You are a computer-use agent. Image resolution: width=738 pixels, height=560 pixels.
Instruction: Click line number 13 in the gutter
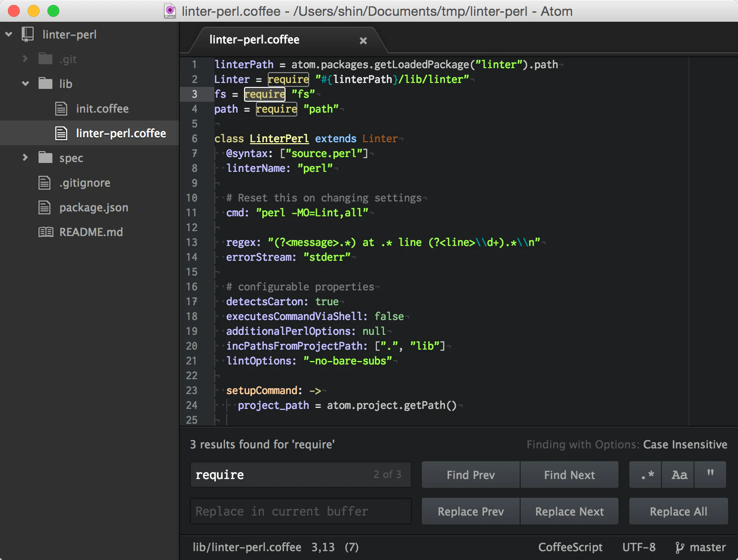[x=192, y=242]
